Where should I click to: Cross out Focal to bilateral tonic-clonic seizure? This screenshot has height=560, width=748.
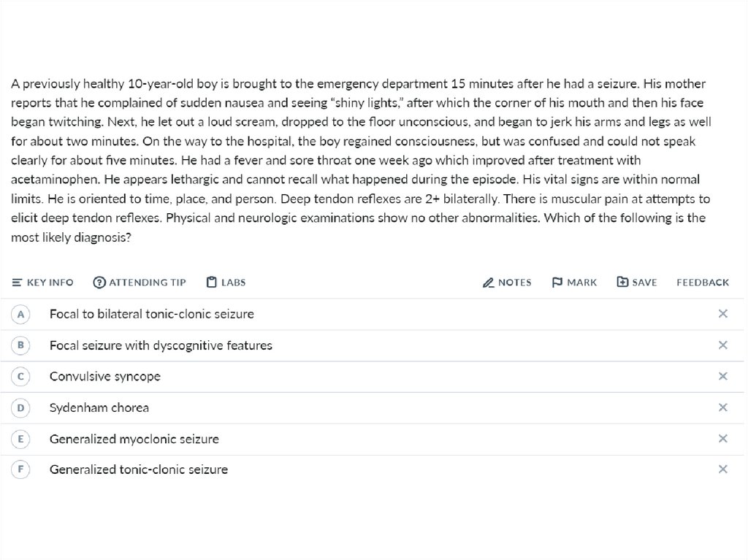pyautogui.click(x=722, y=314)
